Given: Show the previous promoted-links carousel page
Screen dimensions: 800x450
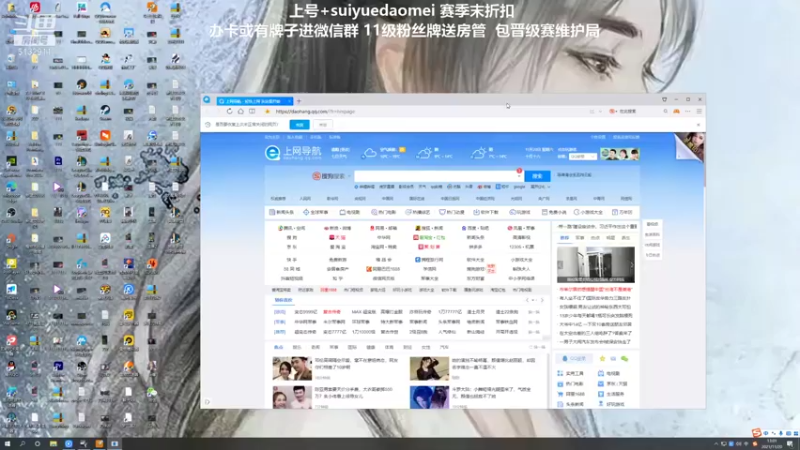Looking at the screenshot, I should 528,300.
